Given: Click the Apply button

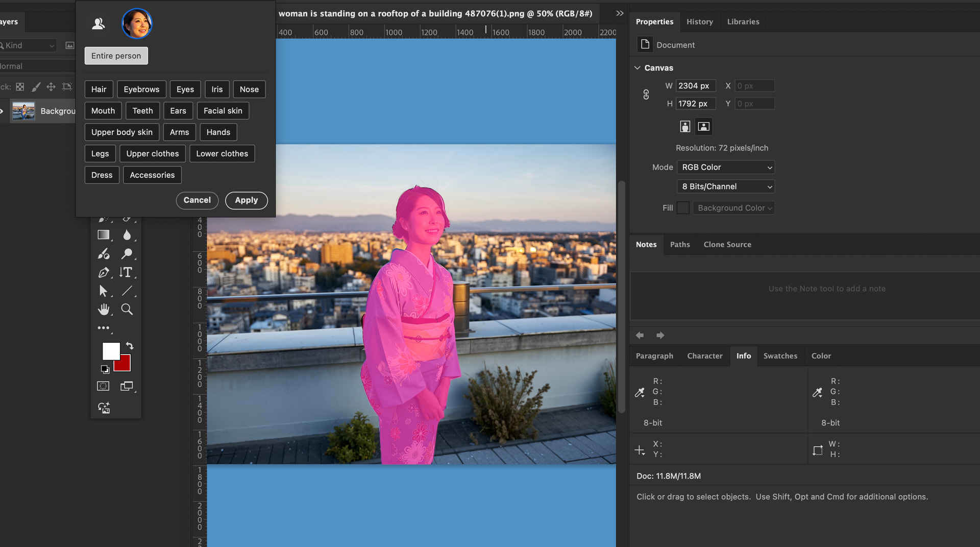Looking at the screenshot, I should (x=246, y=200).
